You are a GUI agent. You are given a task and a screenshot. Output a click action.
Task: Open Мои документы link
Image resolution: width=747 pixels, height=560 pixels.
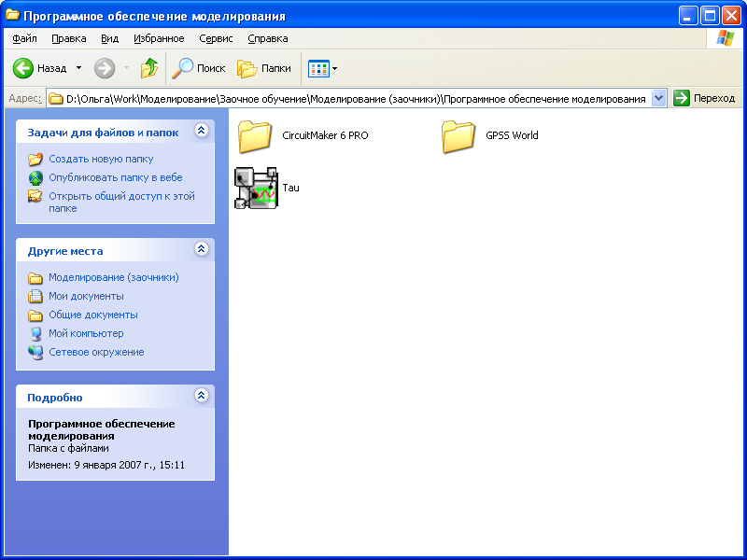[86, 296]
